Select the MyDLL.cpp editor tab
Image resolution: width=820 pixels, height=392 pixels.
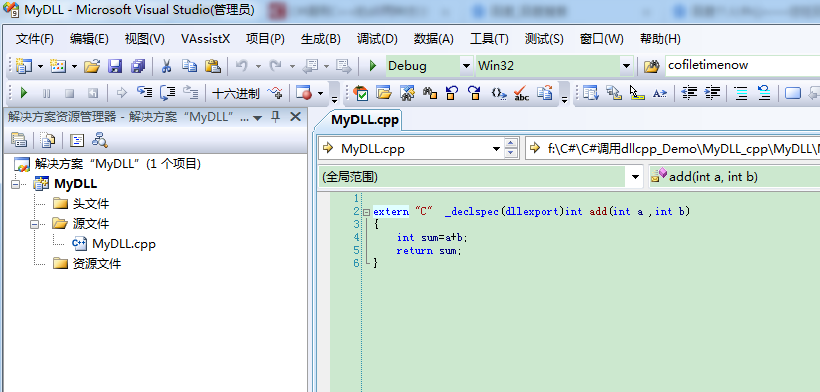click(365, 120)
